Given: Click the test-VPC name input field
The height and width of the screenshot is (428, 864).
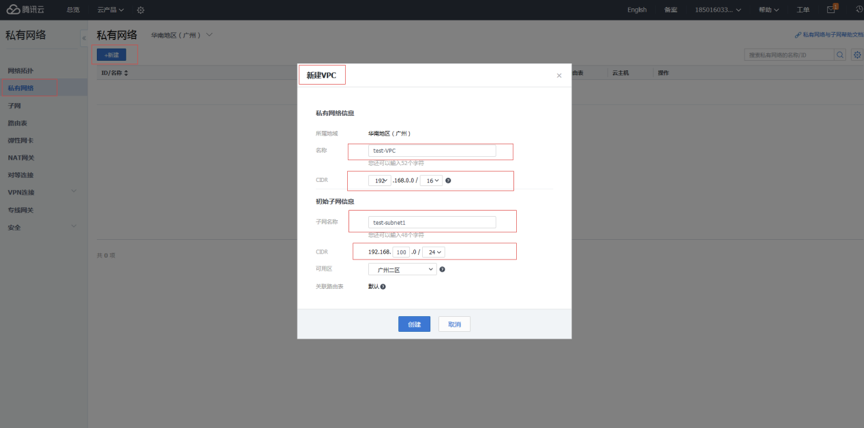Looking at the screenshot, I should tap(431, 151).
